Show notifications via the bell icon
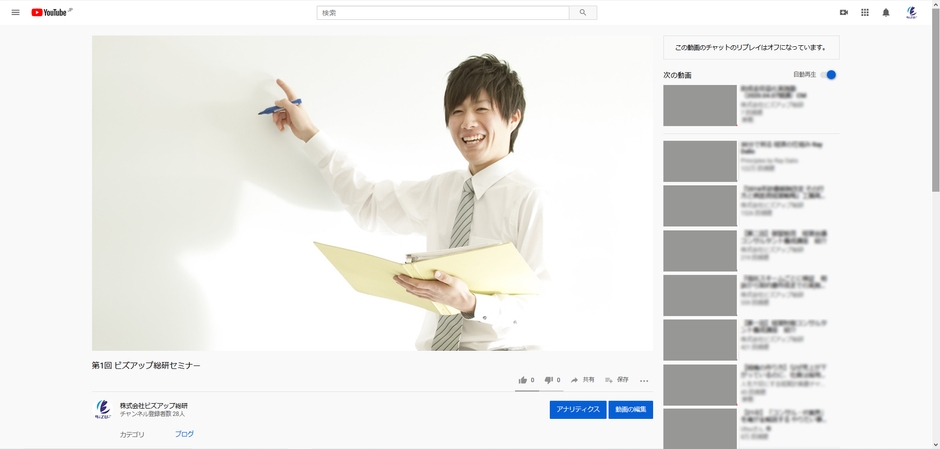Screen dimensions: 940x449 pos(886,12)
